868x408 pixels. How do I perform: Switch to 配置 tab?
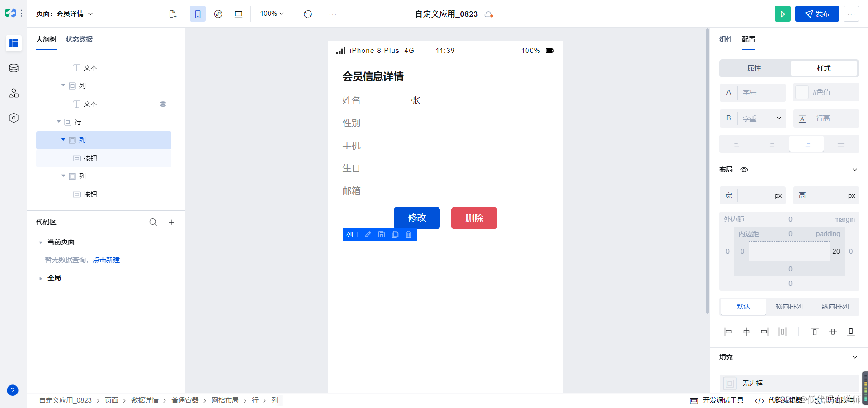[749, 39]
